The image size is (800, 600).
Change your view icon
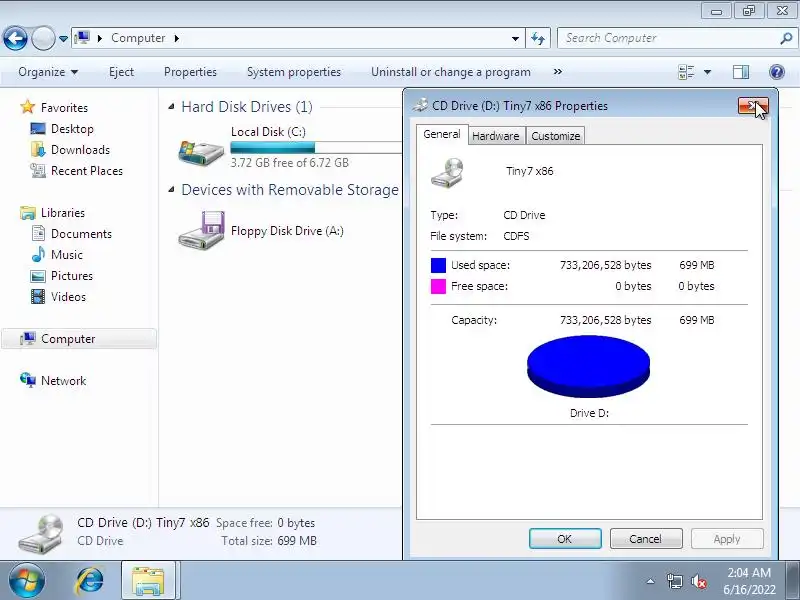686,72
